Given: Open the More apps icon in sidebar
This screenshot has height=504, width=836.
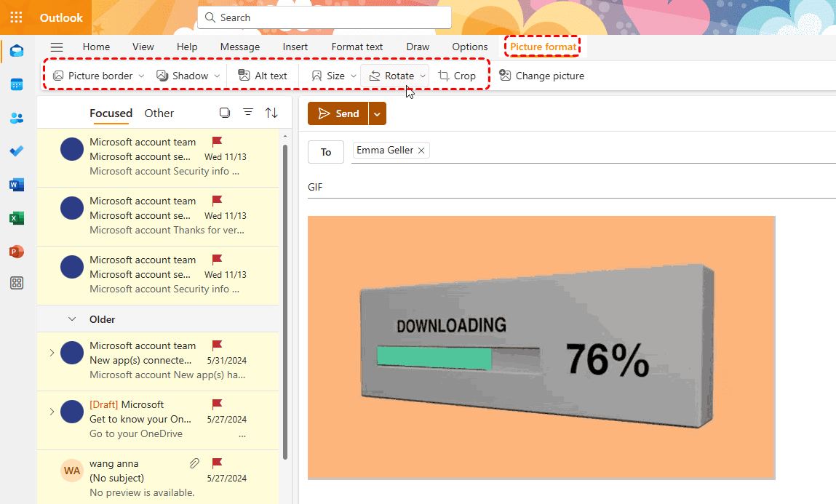Looking at the screenshot, I should coord(17,283).
